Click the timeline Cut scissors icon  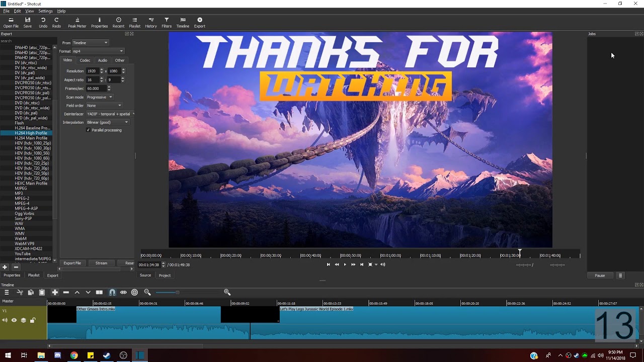pos(20,292)
